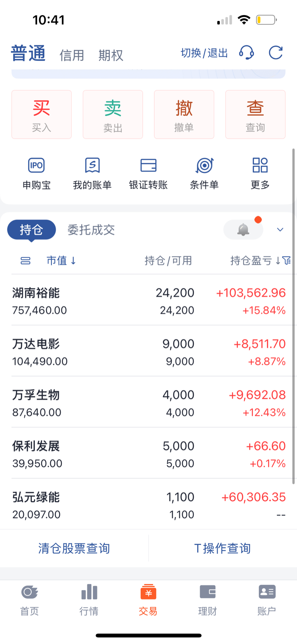Tap the refresh icon

276,53
